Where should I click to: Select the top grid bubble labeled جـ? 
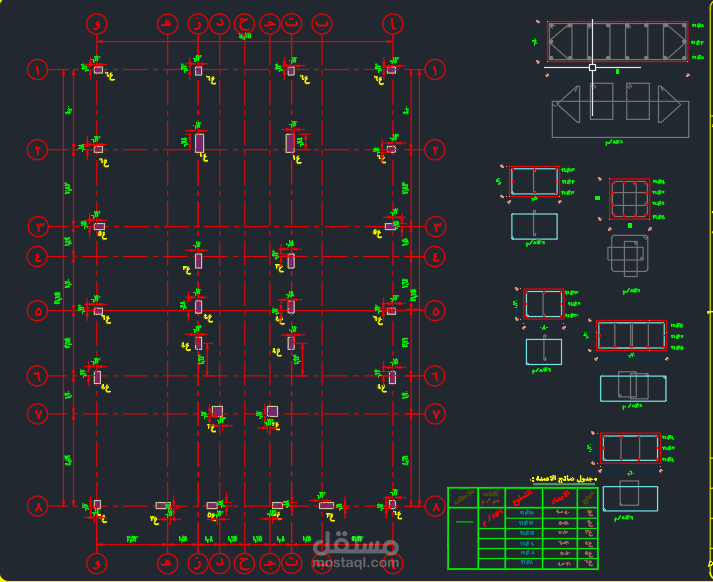point(270,24)
